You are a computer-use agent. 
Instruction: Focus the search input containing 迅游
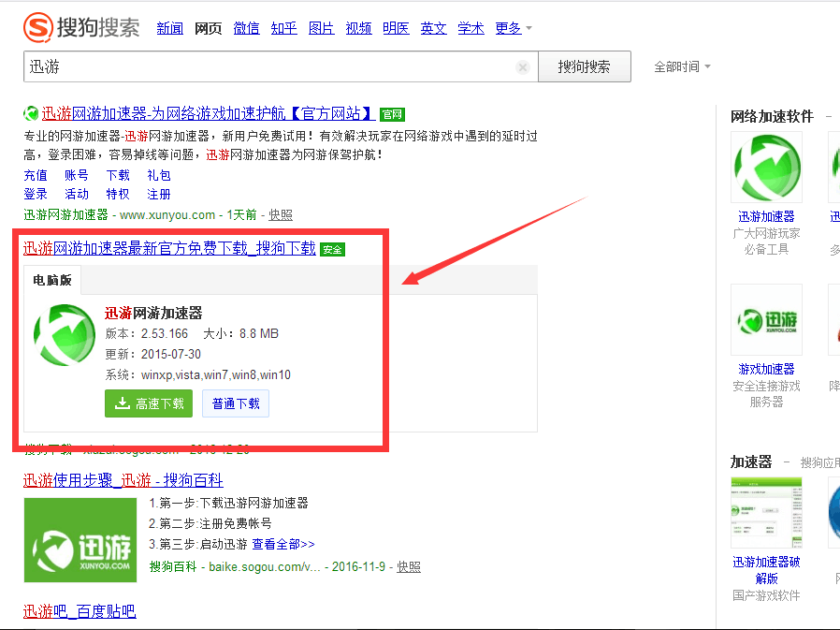click(281, 66)
